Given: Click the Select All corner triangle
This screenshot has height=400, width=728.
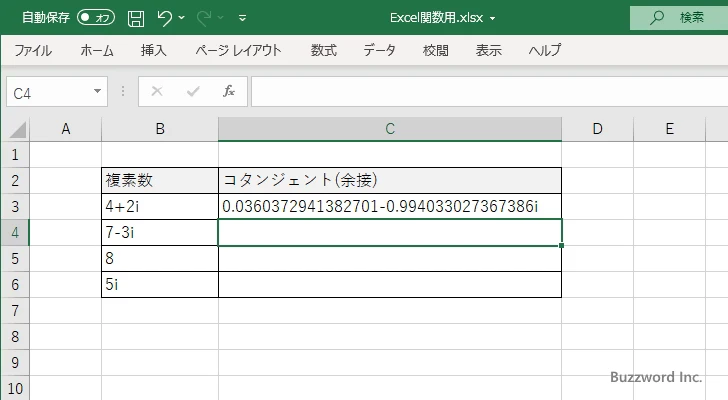Looking at the screenshot, I should point(18,129).
